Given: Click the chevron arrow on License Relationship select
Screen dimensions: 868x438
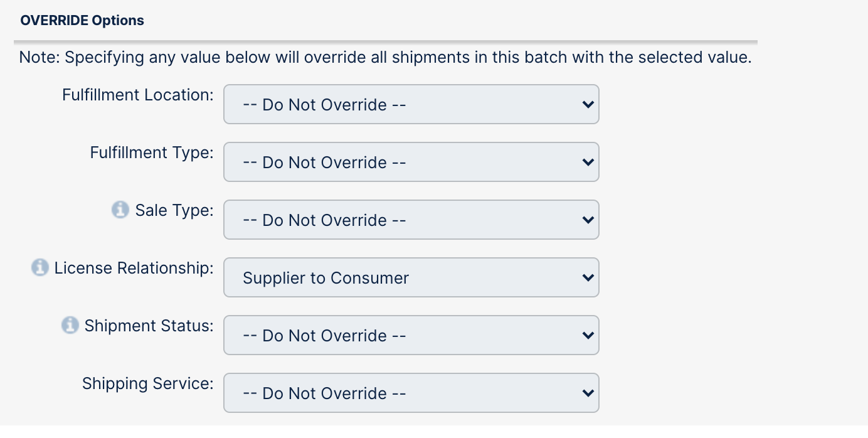Looking at the screenshot, I should click(588, 278).
